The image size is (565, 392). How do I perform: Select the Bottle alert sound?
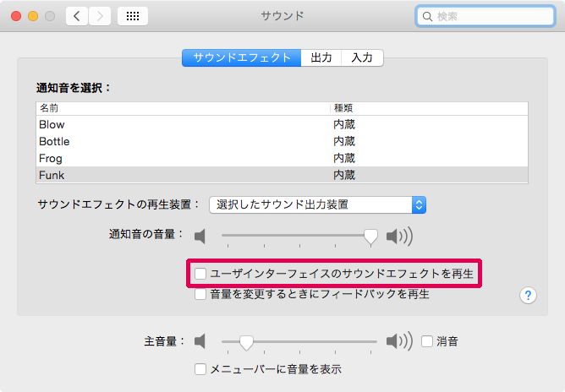tap(282, 141)
